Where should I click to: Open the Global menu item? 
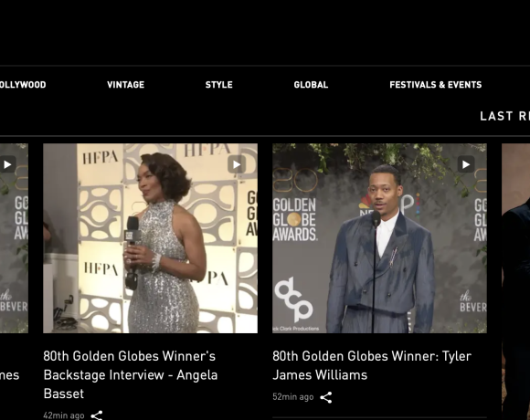[x=311, y=85]
